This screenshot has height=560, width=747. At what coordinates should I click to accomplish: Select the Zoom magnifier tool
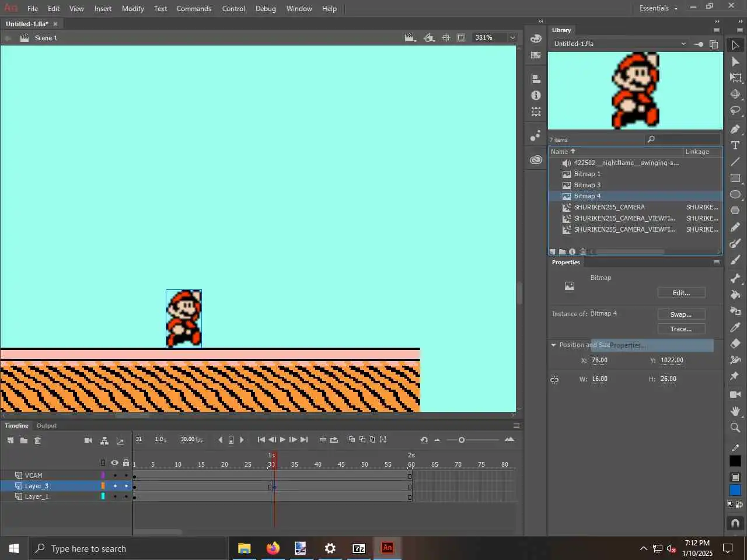point(735,428)
